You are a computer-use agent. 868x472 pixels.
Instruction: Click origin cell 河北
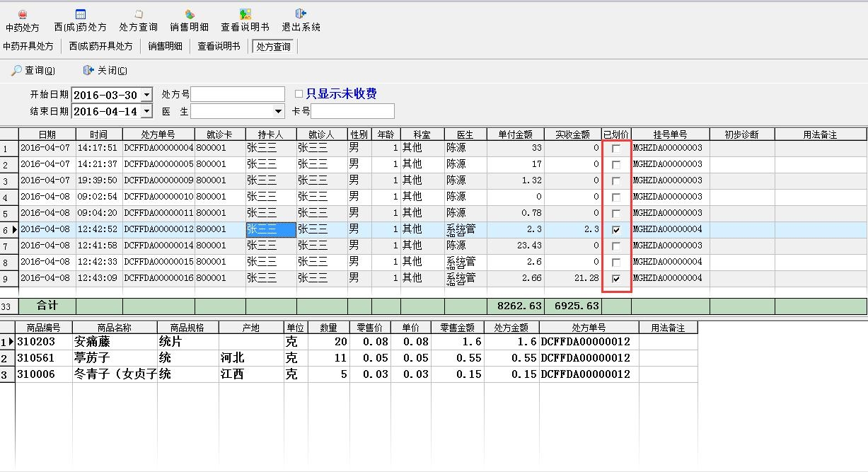(250, 358)
